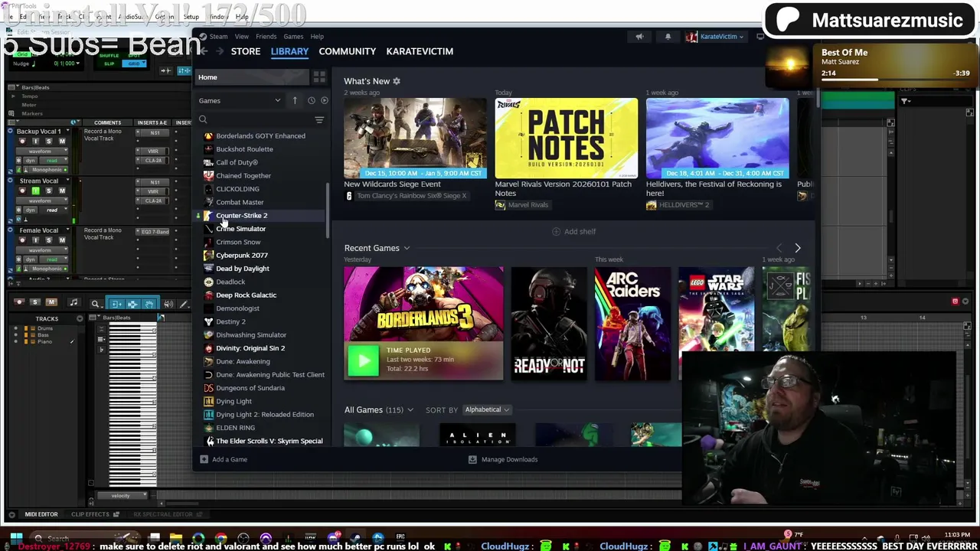Open the Ready or Not game thumbnail
Screen dimensions: 980x551
pos(549,323)
